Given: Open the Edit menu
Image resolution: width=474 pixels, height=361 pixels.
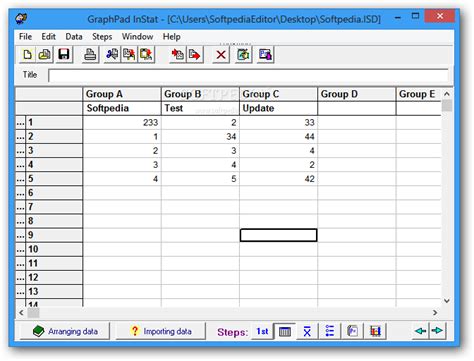Looking at the screenshot, I should tap(49, 37).
